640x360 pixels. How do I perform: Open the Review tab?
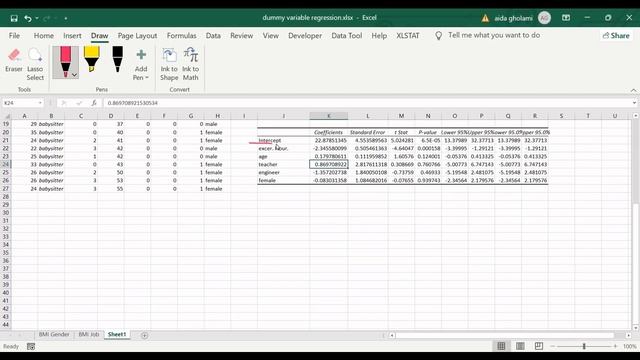coord(242,36)
